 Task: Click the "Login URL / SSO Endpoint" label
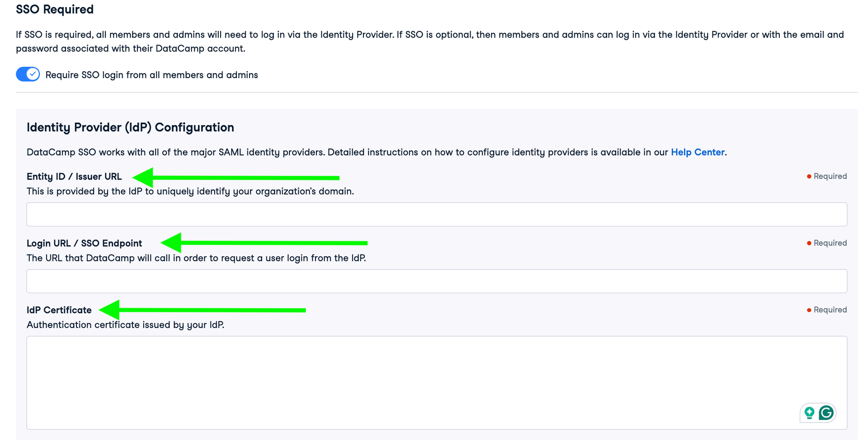84,243
